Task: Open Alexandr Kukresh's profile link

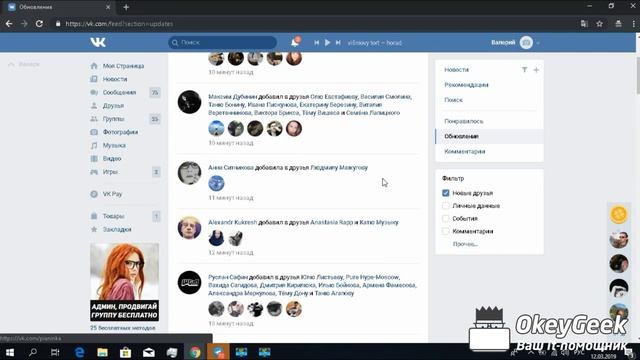Action: click(x=233, y=222)
